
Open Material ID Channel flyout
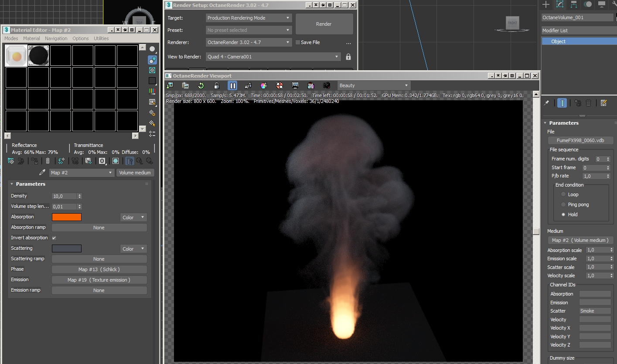coord(102,161)
